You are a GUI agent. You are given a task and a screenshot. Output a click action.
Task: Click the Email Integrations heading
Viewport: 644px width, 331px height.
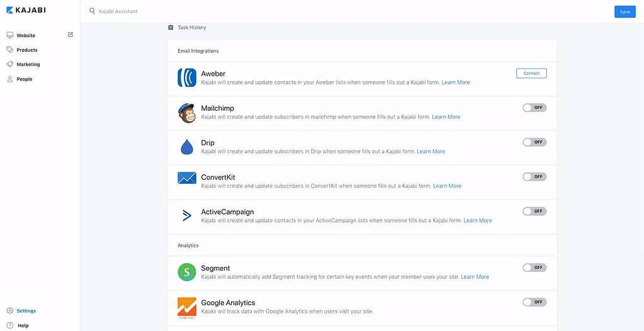(x=198, y=51)
